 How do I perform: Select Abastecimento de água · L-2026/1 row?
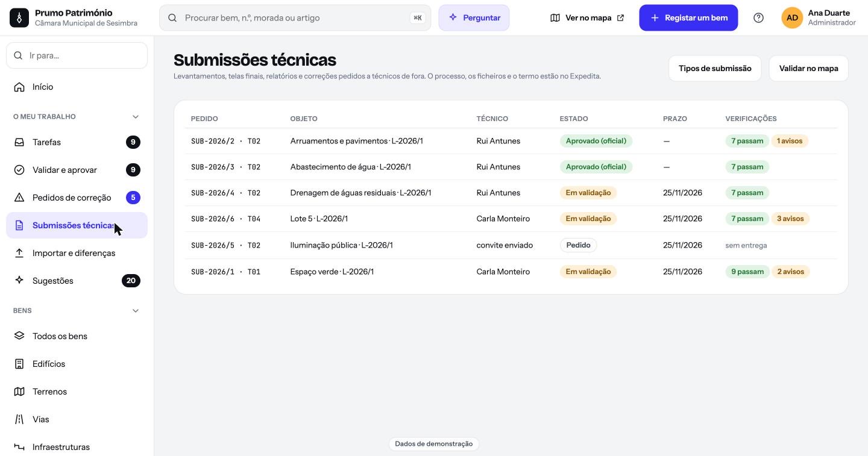pyautogui.click(x=511, y=167)
